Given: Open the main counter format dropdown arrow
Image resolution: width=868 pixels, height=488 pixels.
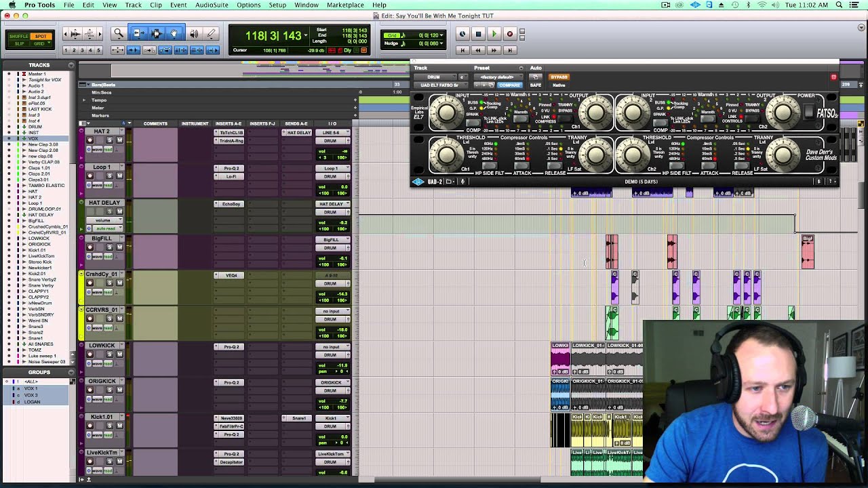Looking at the screenshot, I should point(307,35).
